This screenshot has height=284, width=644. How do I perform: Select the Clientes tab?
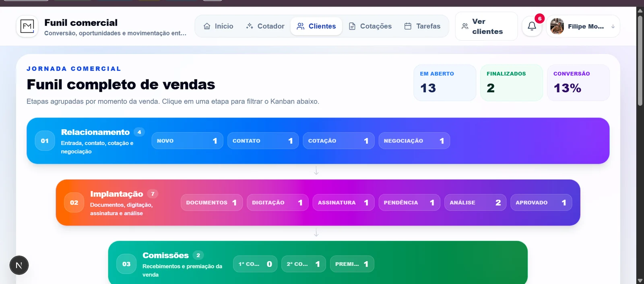pyautogui.click(x=316, y=26)
